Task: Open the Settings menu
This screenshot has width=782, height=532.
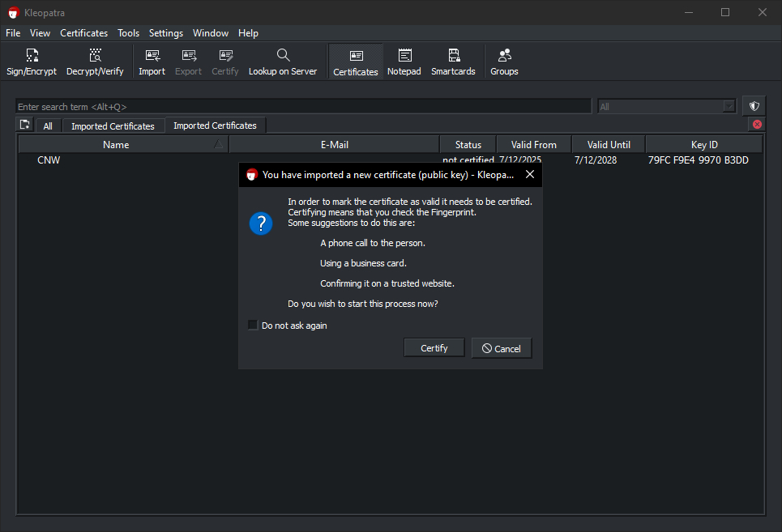Action: tap(166, 33)
